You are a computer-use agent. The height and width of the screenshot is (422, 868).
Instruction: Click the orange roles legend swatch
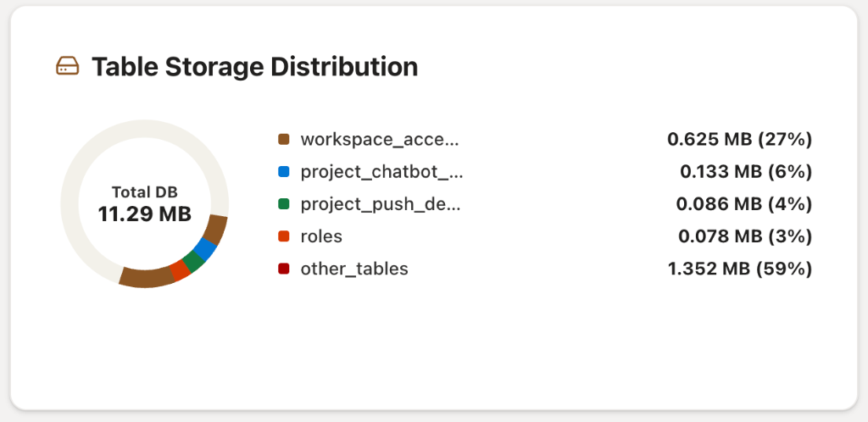pos(283,236)
